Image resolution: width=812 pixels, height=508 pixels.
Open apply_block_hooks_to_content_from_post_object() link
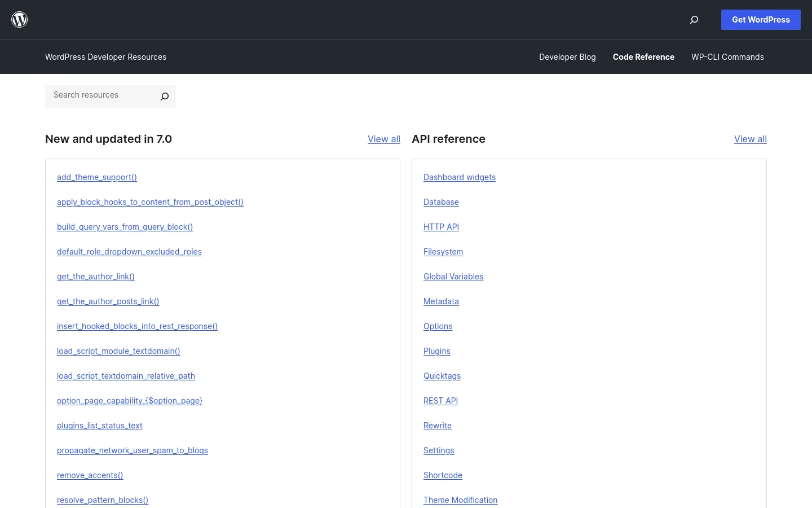[150, 202]
